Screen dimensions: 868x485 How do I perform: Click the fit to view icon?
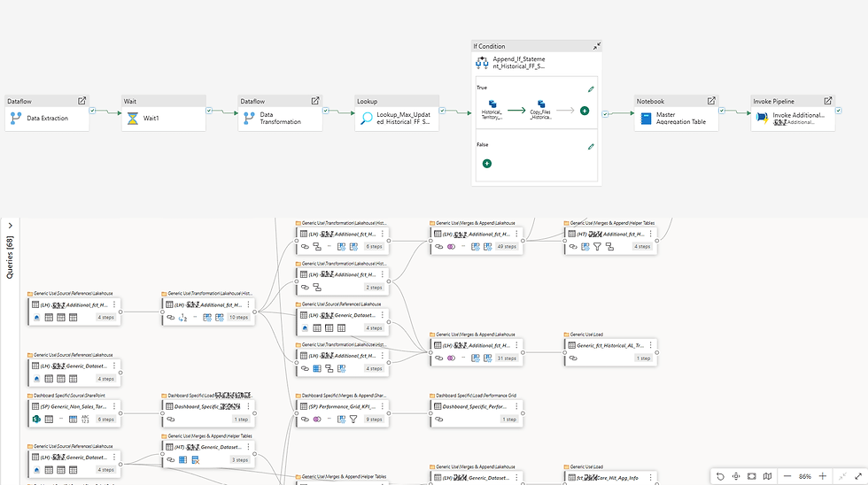tap(751, 476)
